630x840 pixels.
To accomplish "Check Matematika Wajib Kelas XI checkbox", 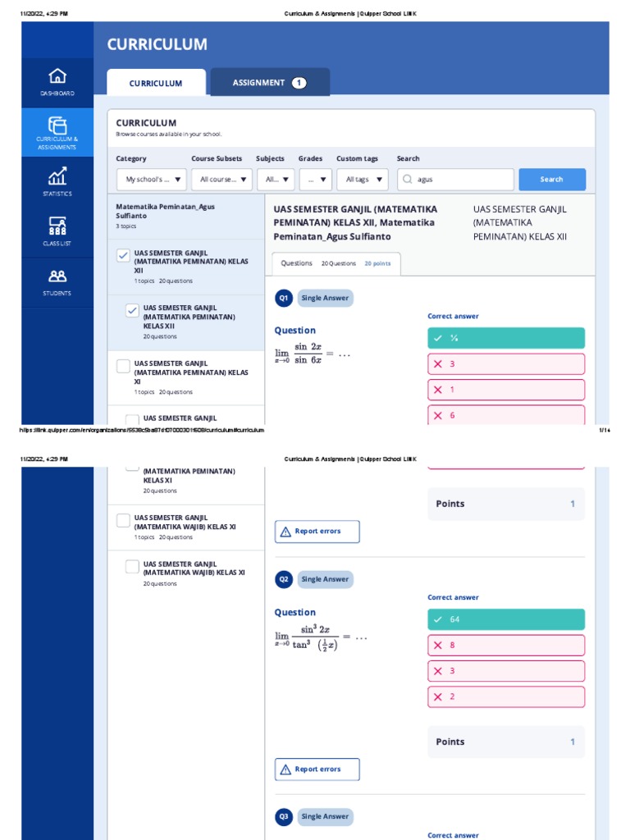I will click(x=123, y=520).
